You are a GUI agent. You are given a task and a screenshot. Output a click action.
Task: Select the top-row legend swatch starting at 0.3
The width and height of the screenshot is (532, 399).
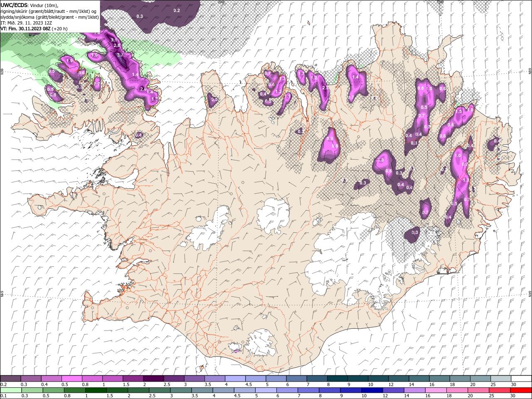click(x=31, y=379)
